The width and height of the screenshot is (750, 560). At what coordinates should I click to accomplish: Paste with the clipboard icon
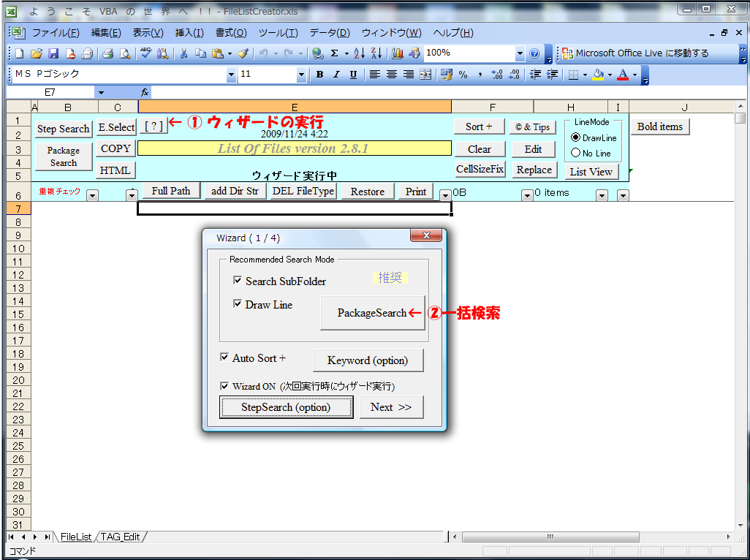click(218, 54)
